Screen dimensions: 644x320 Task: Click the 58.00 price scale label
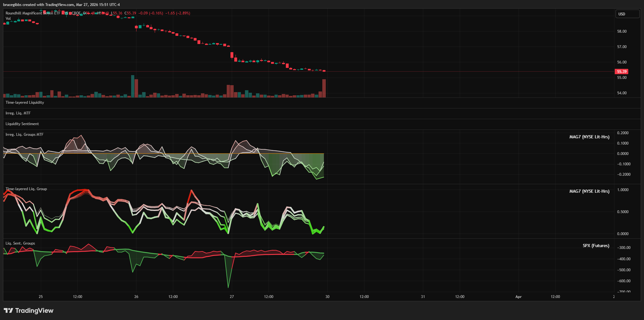coord(622,31)
